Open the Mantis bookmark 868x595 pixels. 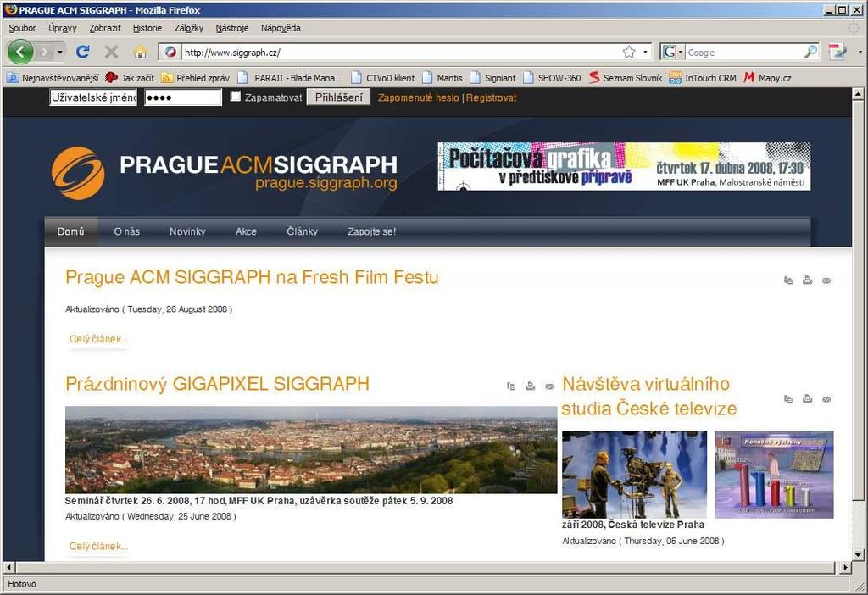[442, 78]
